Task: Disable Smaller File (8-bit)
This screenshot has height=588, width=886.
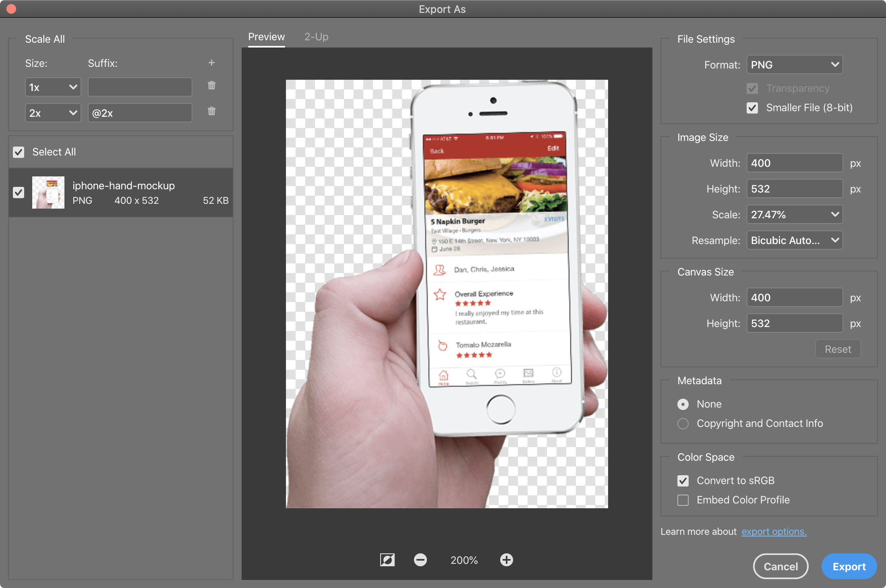Action: (x=752, y=108)
